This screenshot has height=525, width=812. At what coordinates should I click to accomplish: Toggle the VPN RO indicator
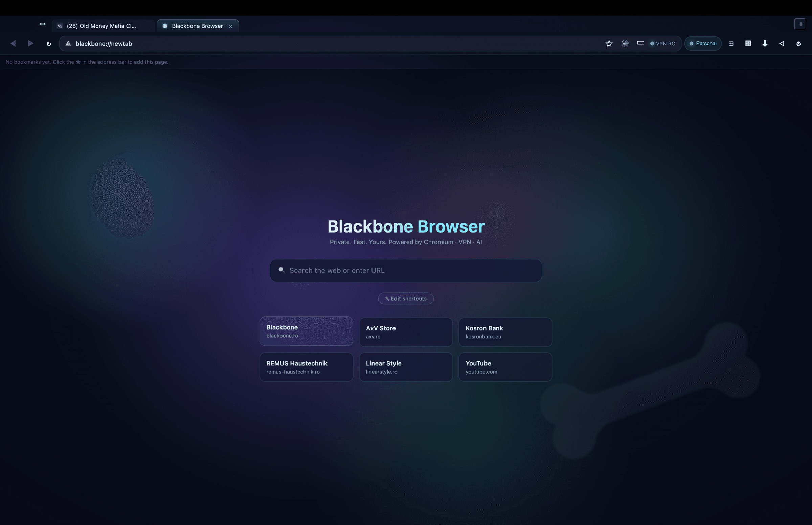pyautogui.click(x=662, y=43)
